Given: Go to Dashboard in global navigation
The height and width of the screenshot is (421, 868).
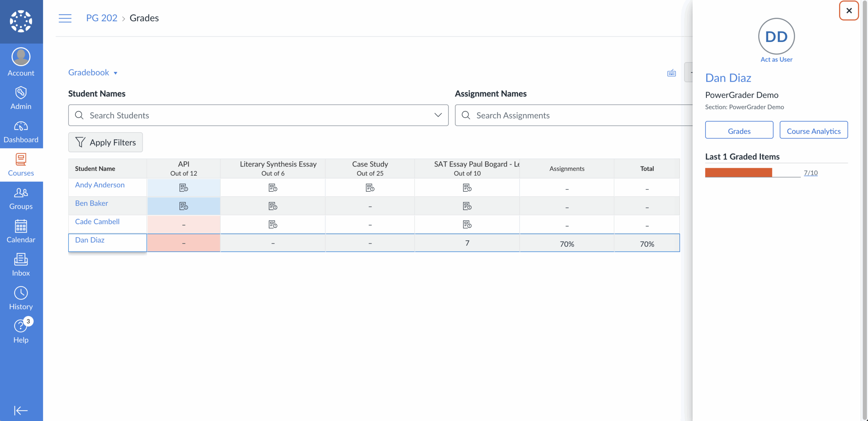Looking at the screenshot, I should (x=21, y=131).
